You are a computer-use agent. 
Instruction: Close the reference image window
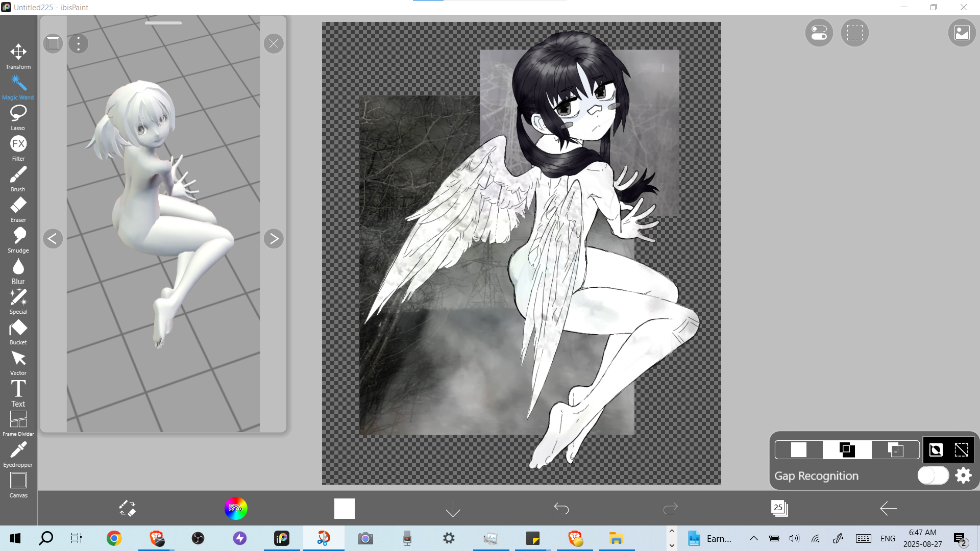click(x=274, y=43)
